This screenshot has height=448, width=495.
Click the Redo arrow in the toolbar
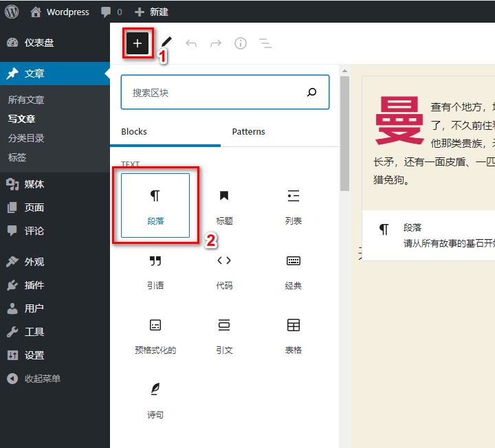[216, 43]
